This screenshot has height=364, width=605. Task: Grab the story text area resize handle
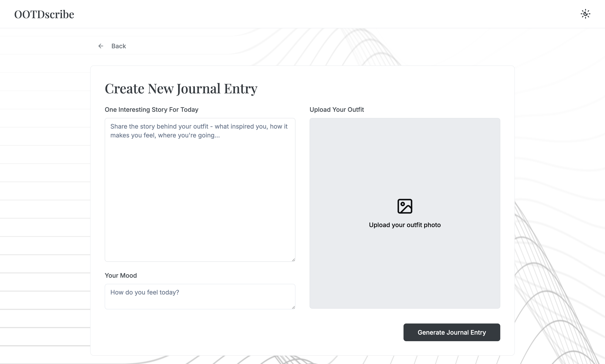pyautogui.click(x=293, y=259)
